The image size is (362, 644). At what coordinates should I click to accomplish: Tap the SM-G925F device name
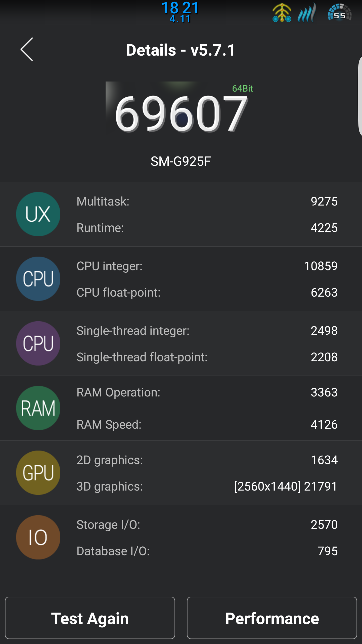(x=181, y=161)
